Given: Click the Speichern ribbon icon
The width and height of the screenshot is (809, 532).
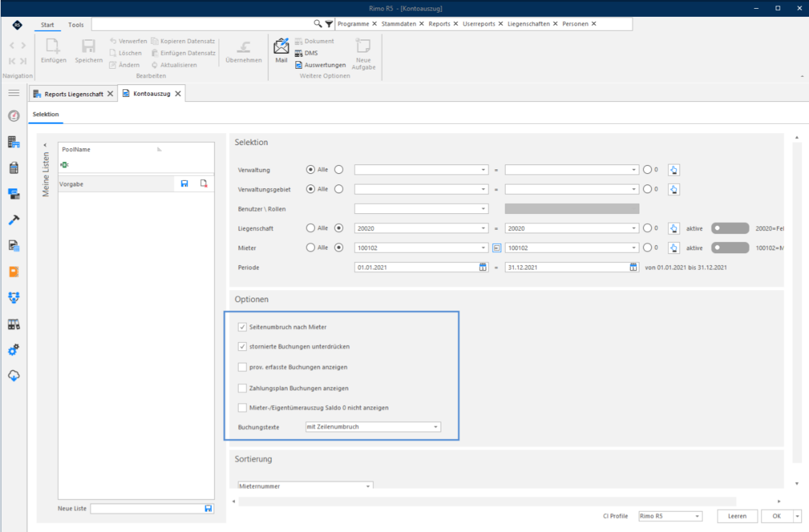Looking at the screenshot, I should tap(88, 50).
